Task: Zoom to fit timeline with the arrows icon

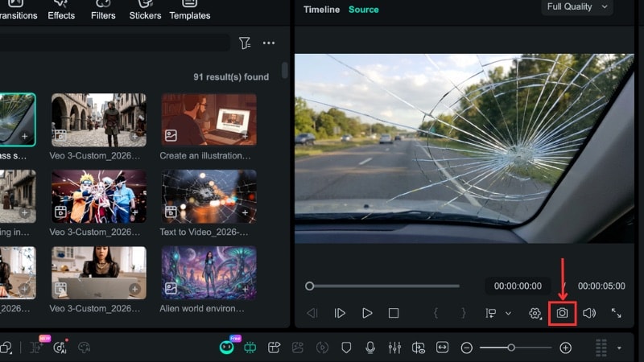Action: [x=442, y=348]
